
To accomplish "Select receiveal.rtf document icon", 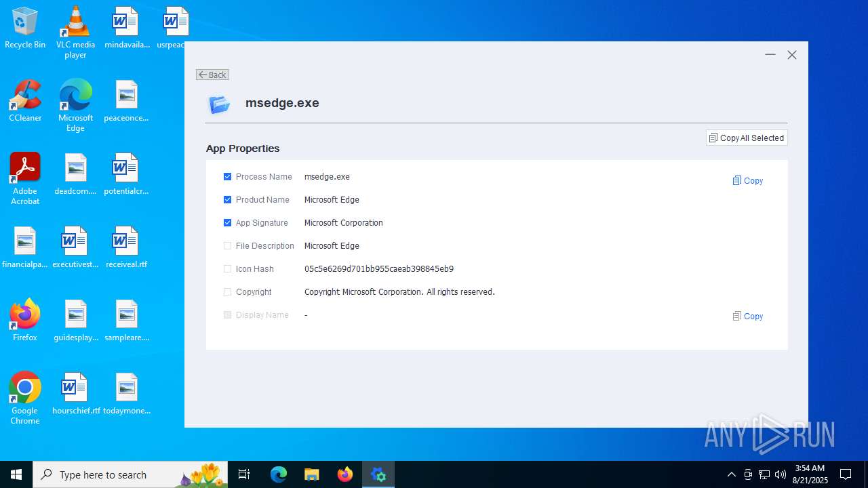I will pyautogui.click(x=126, y=247).
